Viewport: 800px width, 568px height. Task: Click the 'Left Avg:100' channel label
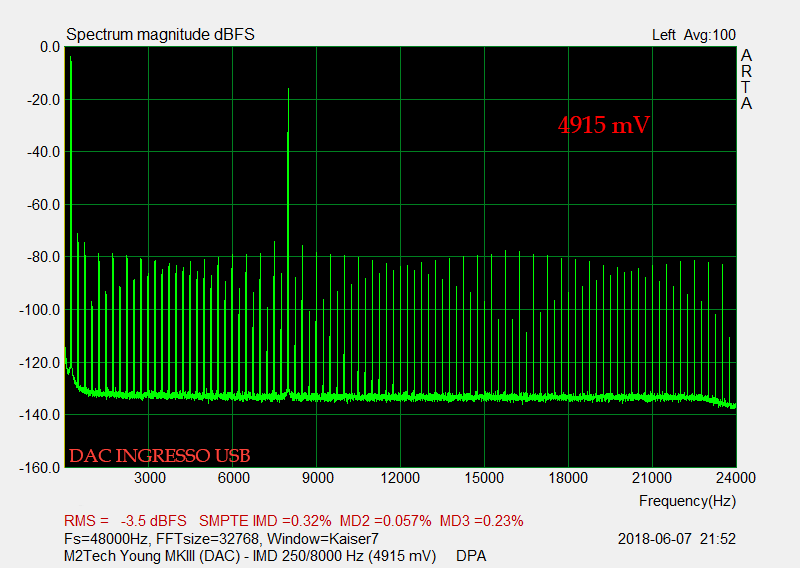point(694,35)
